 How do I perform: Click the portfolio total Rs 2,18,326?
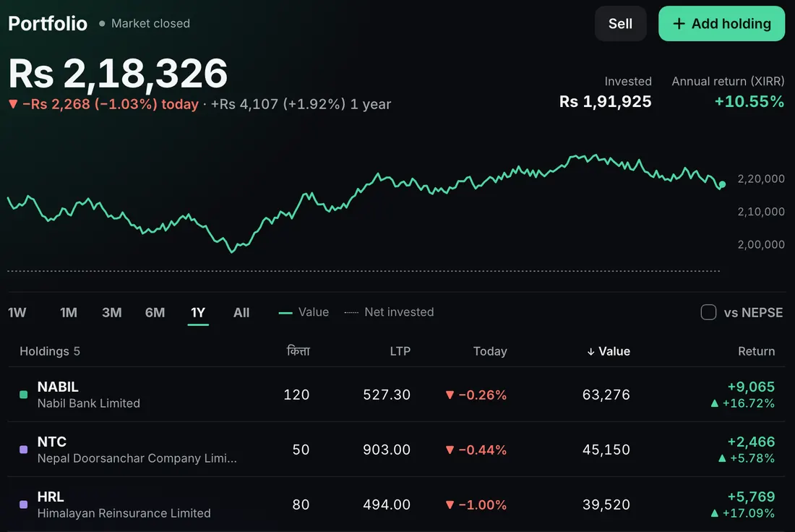pos(118,74)
